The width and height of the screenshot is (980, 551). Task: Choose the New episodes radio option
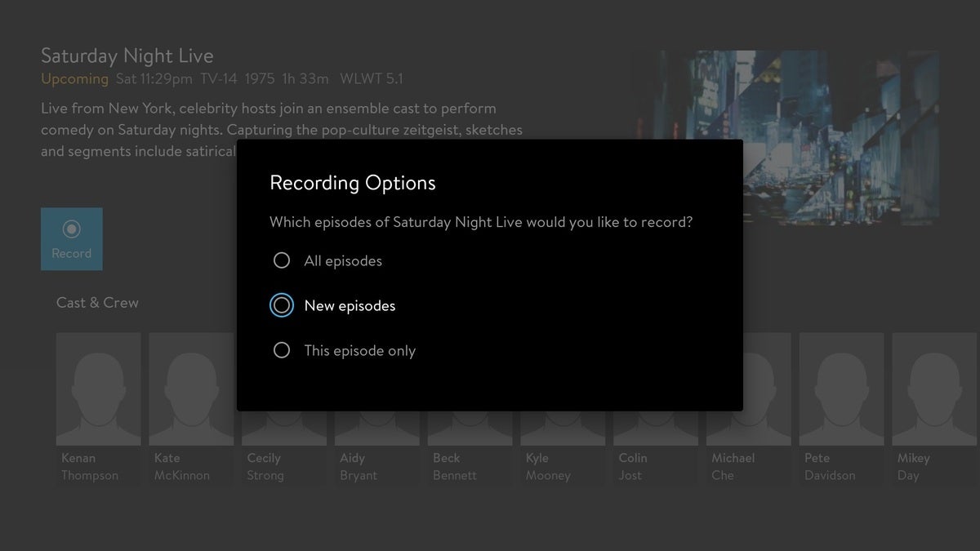click(282, 305)
